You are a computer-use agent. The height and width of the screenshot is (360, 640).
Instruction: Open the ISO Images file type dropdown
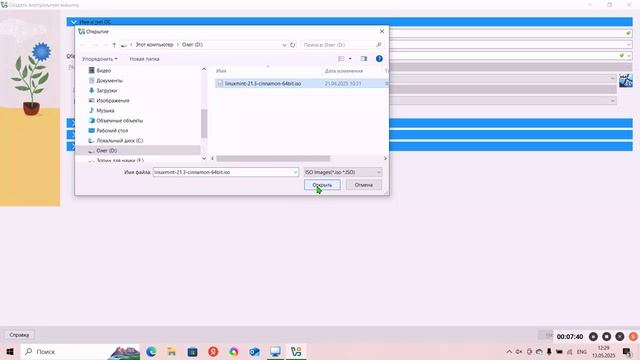pyautogui.click(x=343, y=172)
